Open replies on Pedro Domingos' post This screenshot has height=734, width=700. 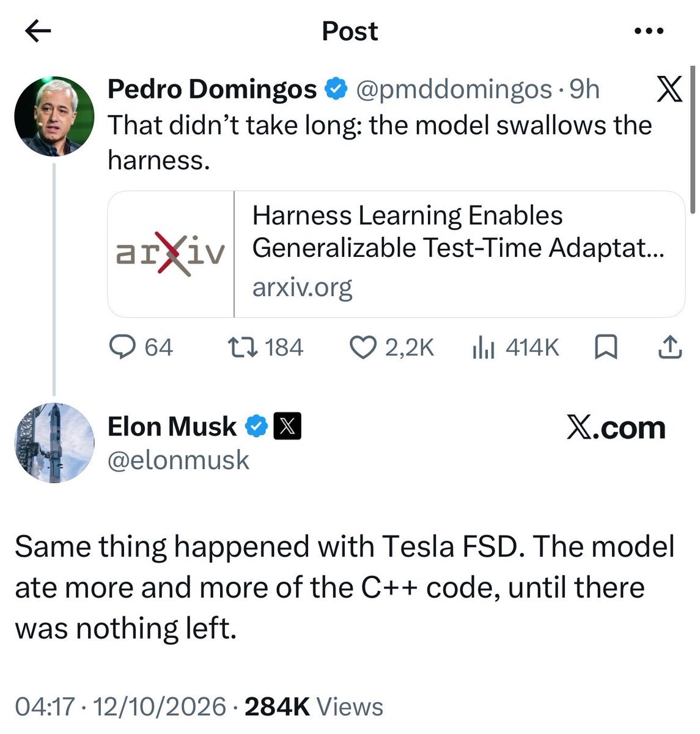tap(141, 347)
